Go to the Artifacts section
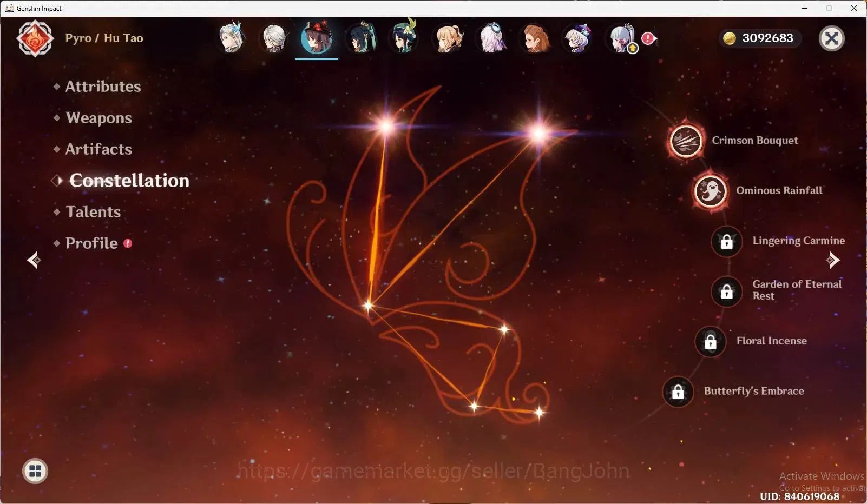 tap(98, 149)
